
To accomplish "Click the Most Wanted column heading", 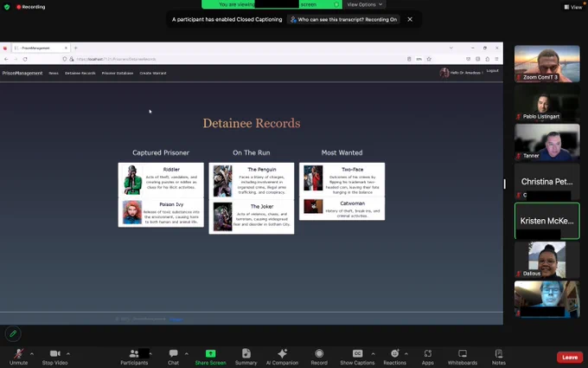I will 342,152.
